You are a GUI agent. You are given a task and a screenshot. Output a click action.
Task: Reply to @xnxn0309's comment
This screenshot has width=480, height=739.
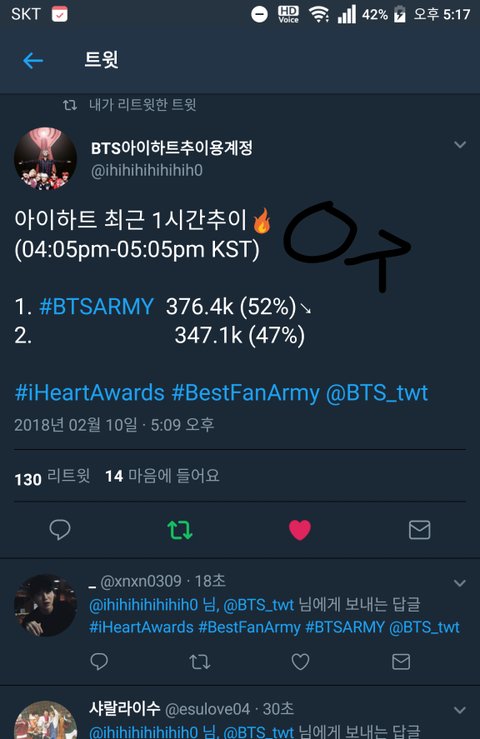pyautogui.click(x=99, y=662)
